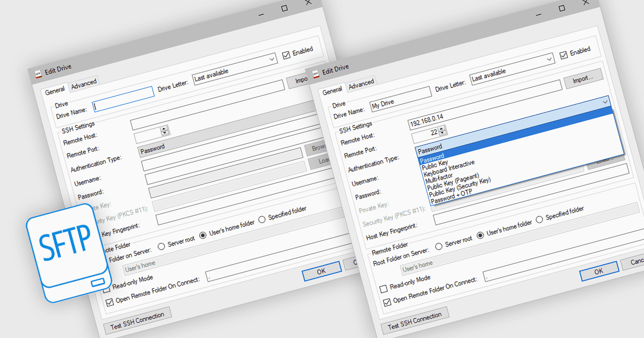Click OK button in left window
Screen dimensions: 644x338
321,271
